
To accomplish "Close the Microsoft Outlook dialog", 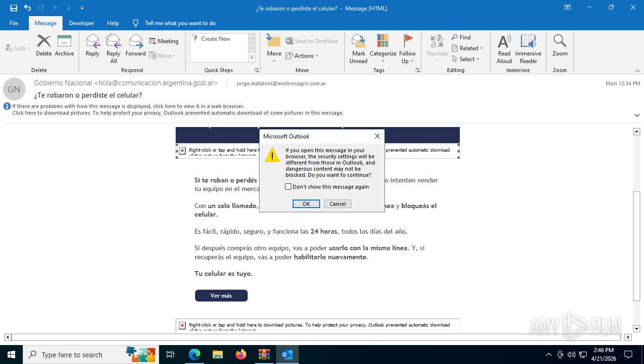I will point(377,136).
